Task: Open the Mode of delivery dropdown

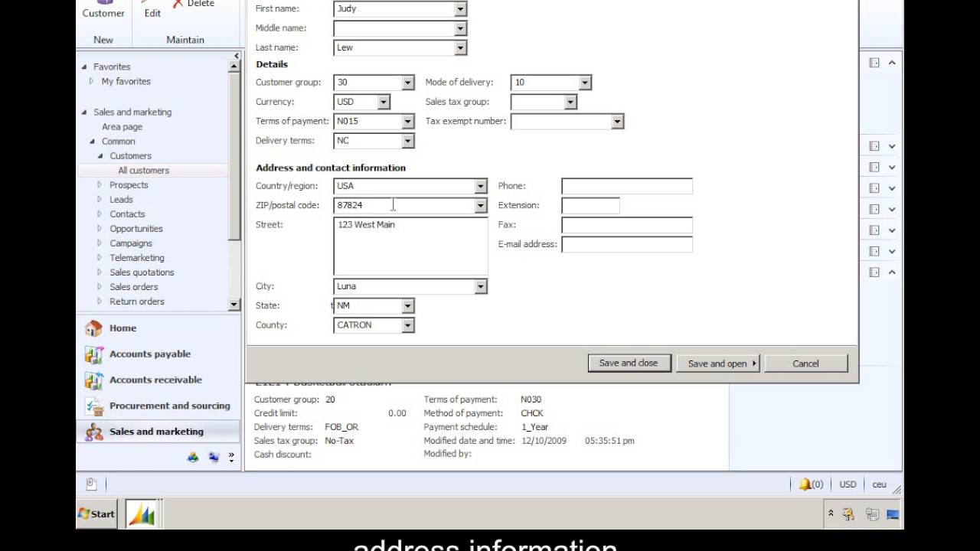Action: [585, 83]
